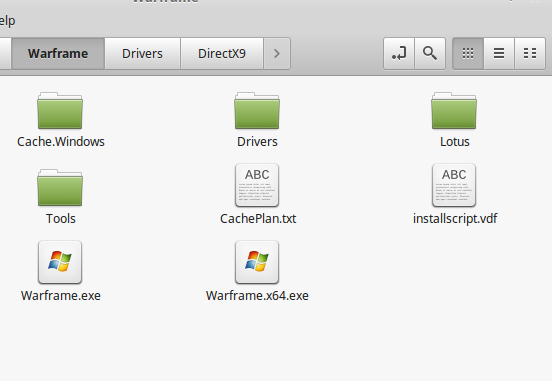Image resolution: width=552 pixels, height=381 pixels.
Task: Open the search magnifier tool
Action: click(430, 54)
